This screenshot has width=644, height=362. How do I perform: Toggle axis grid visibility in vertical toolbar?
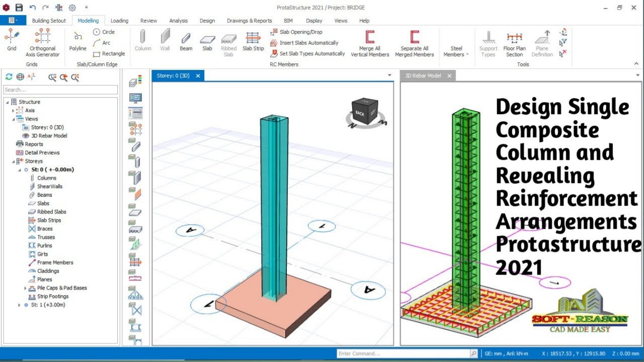click(x=135, y=128)
